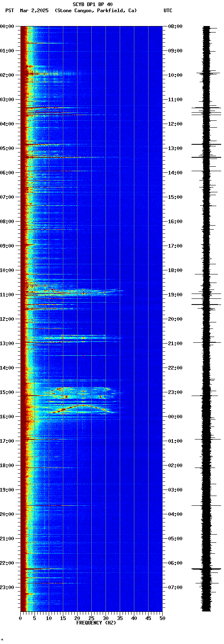
Task: Click the frequency axis tick label '50'
Action: [x=162, y=618]
